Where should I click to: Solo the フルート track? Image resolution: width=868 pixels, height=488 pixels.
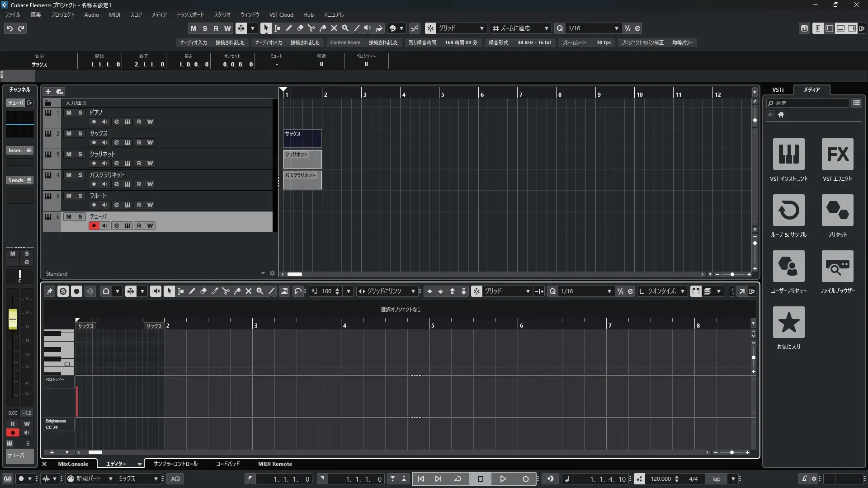80,196
